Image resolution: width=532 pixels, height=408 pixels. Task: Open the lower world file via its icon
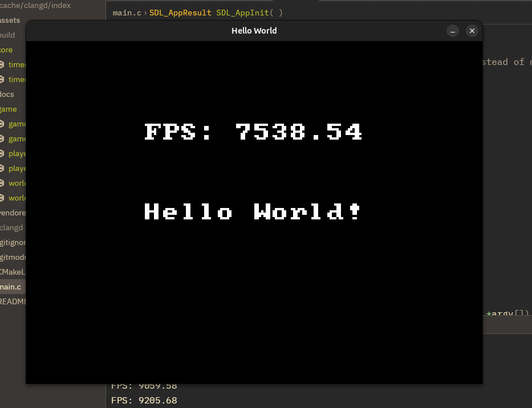[x=2, y=198]
